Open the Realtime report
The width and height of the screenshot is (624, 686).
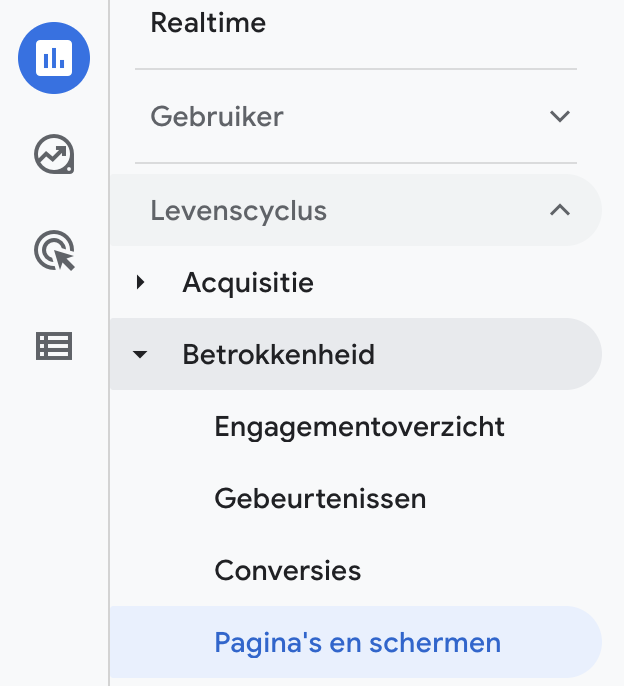tap(208, 23)
